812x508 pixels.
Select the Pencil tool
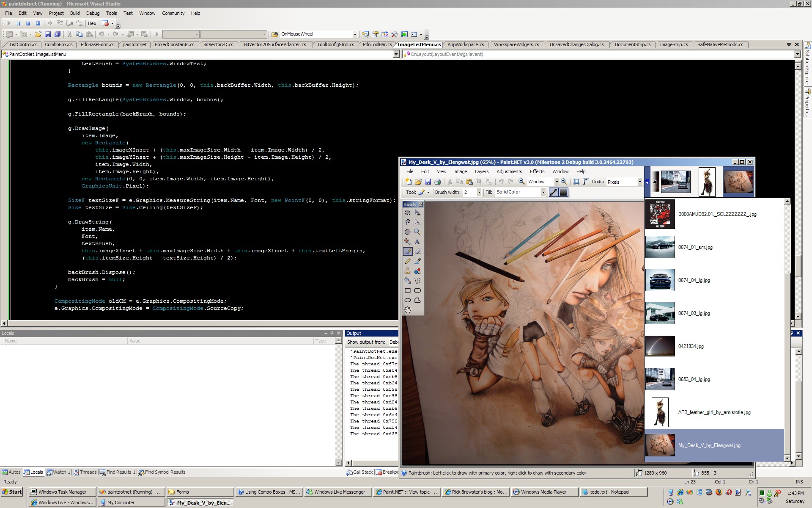coord(408,261)
